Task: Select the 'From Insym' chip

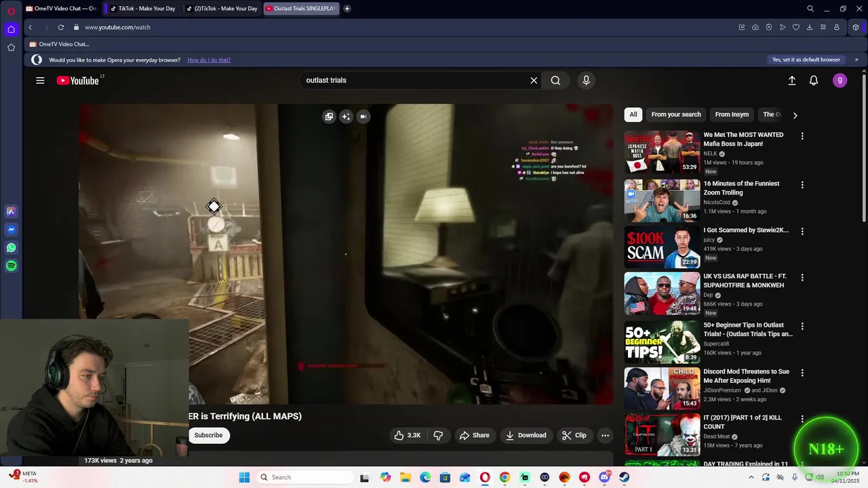Action: tap(732, 115)
